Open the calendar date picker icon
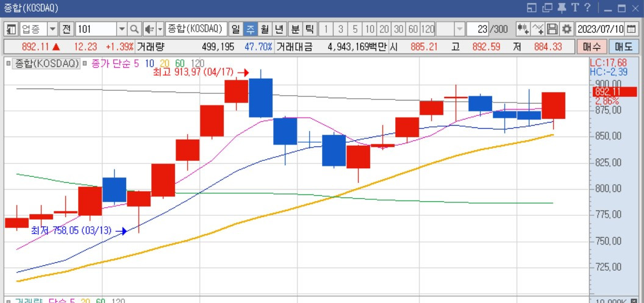The width and height of the screenshot is (644, 303). pyautogui.click(x=632, y=29)
